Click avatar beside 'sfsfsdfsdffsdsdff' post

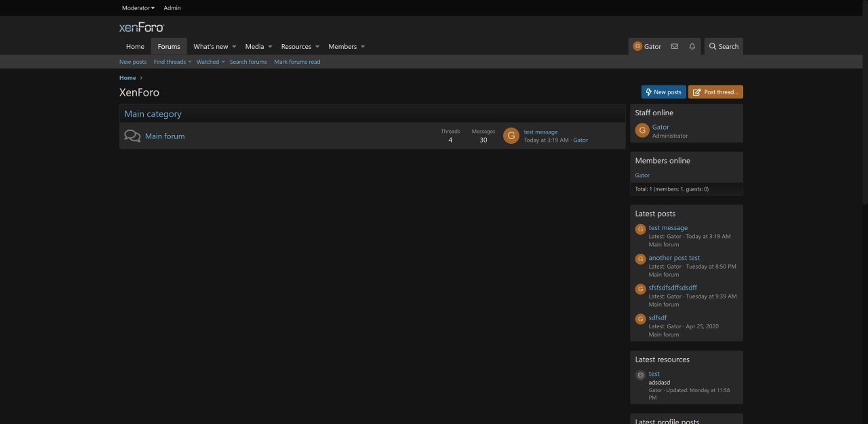(x=640, y=289)
